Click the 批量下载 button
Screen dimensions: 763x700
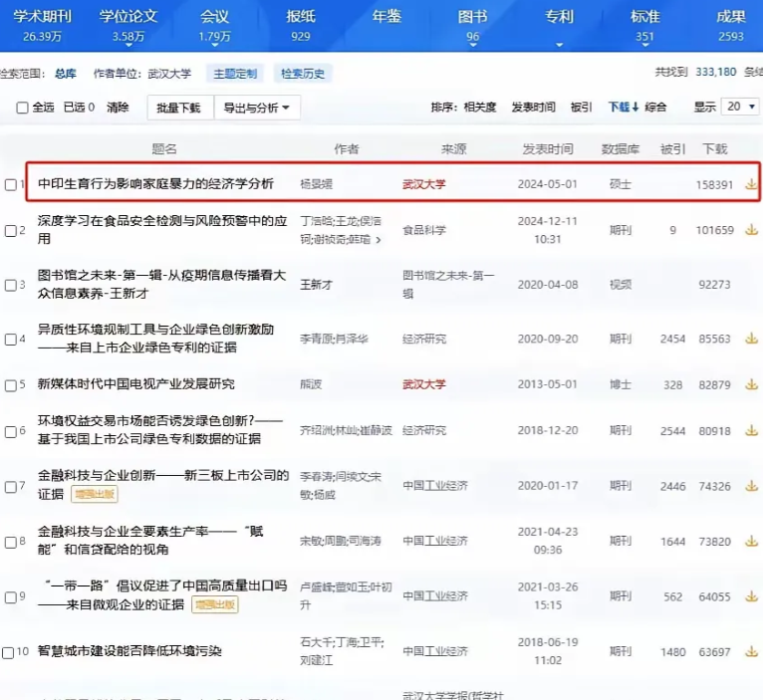tap(181, 108)
